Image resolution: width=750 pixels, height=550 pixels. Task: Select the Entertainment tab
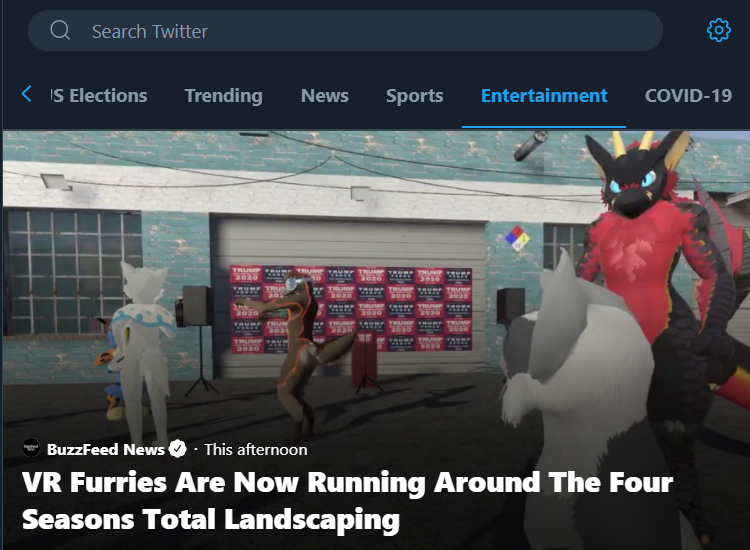[x=544, y=96]
